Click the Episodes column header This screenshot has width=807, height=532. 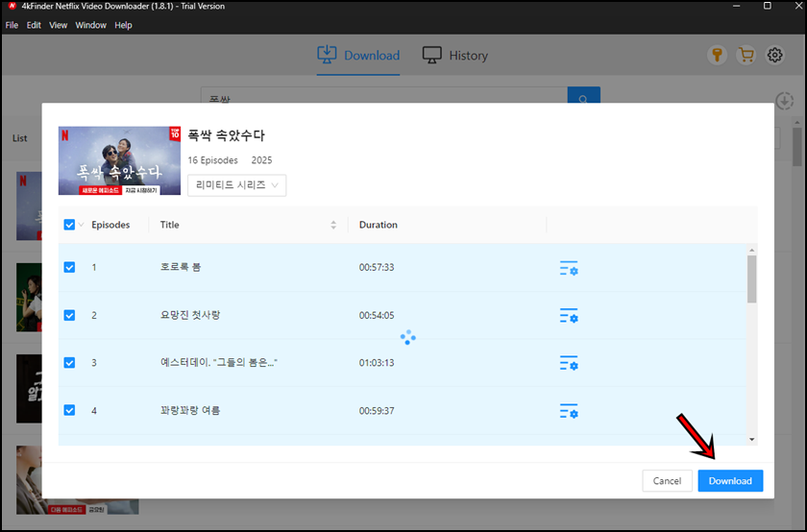tap(110, 225)
